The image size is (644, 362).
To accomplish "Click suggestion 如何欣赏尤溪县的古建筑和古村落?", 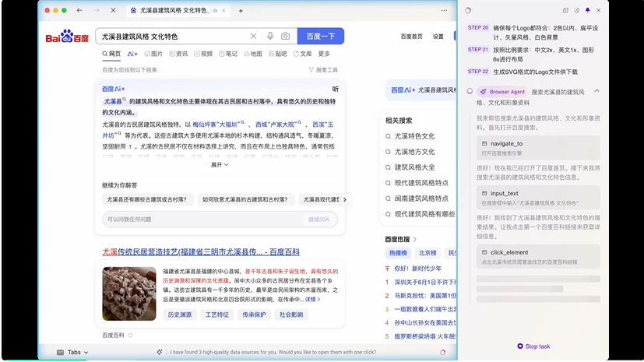I will click(x=245, y=199).
